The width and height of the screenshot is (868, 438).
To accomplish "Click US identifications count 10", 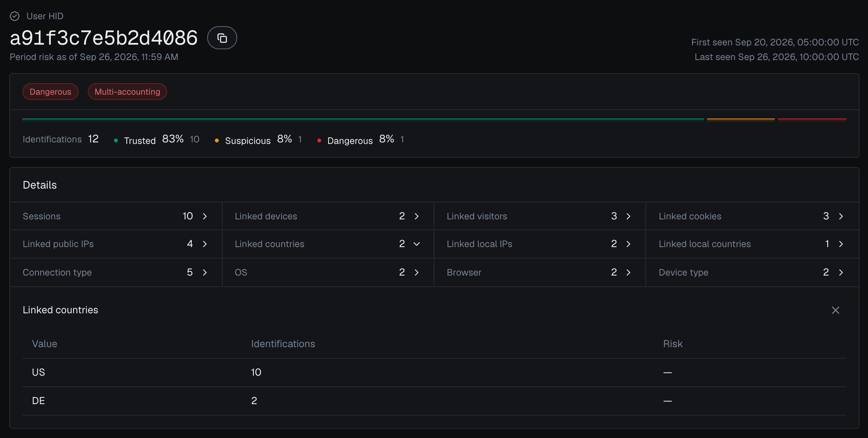I will pyautogui.click(x=256, y=372).
